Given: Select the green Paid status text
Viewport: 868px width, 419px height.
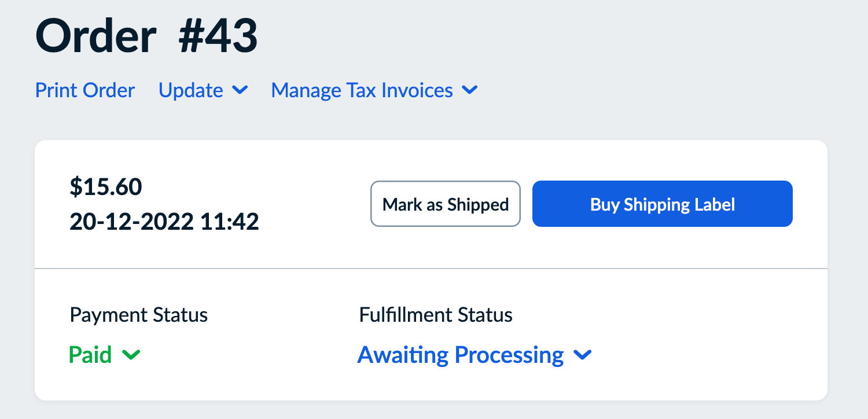Looking at the screenshot, I should pos(90,355).
